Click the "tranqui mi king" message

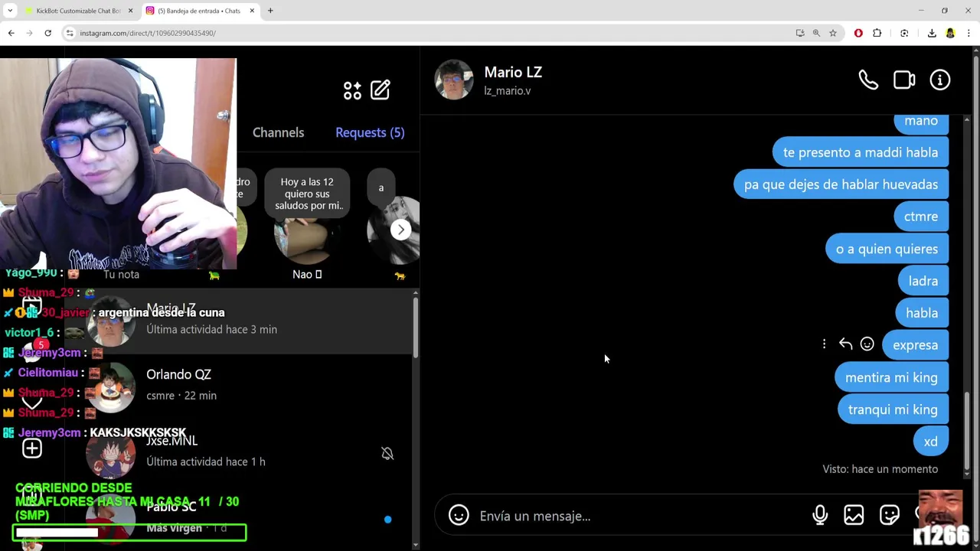click(893, 409)
